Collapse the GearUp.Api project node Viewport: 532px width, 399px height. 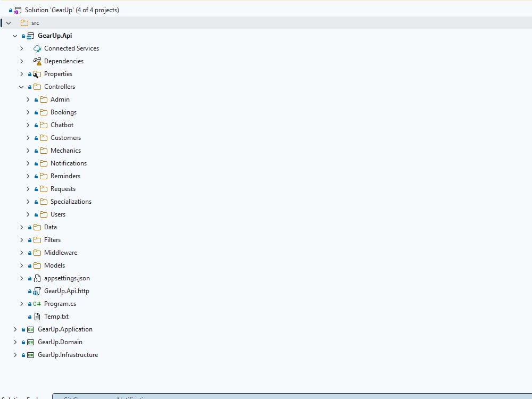coord(15,36)
